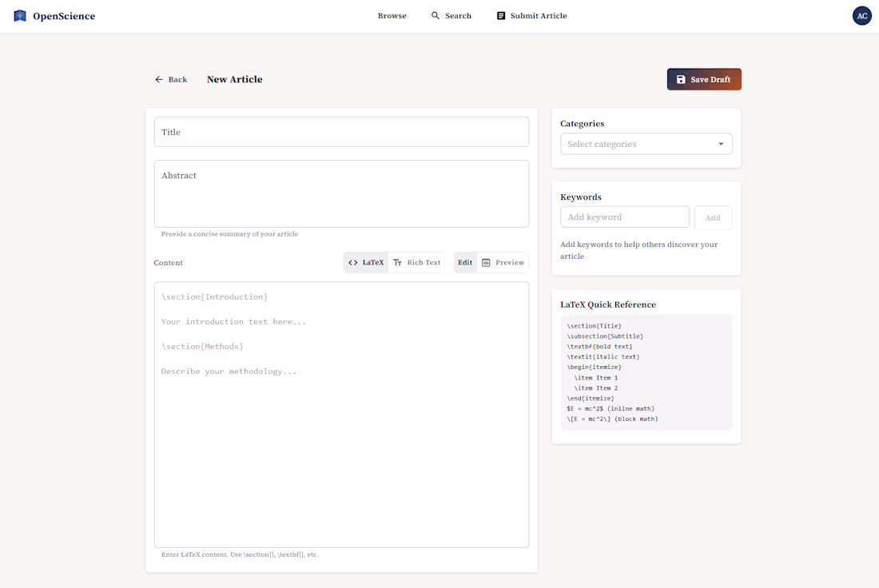Select the Edit view tab
The width and height of the screenshot is (879, 588).
[x=465, y=262]
